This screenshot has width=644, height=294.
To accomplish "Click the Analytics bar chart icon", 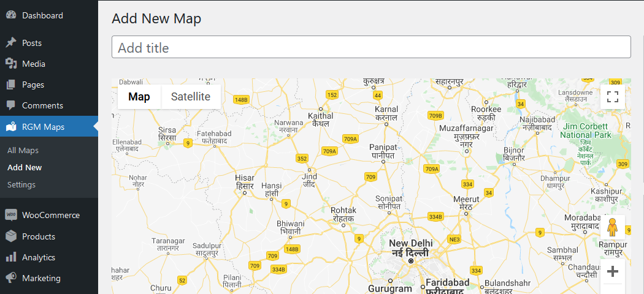I will click(10, 257).
